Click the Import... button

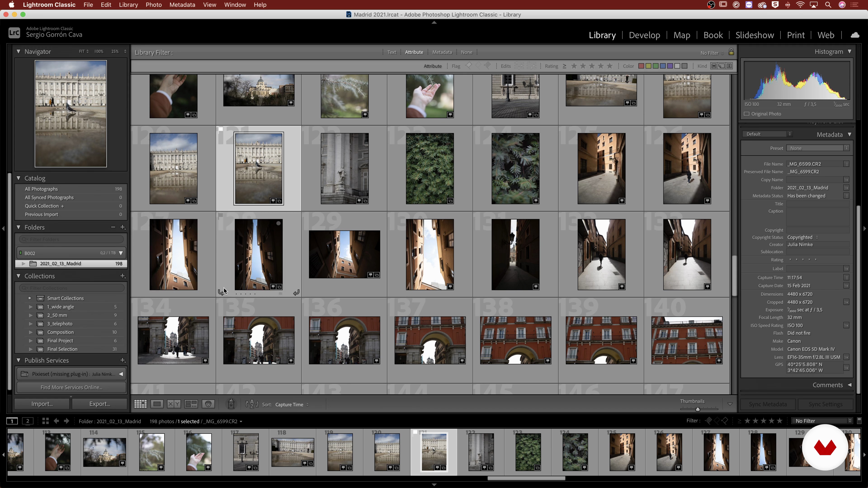(42, 404)
